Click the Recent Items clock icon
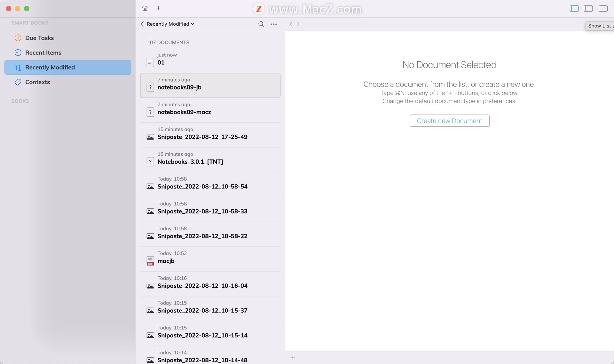The width and height of the screenshot is (614, 364). coord(18,52)
